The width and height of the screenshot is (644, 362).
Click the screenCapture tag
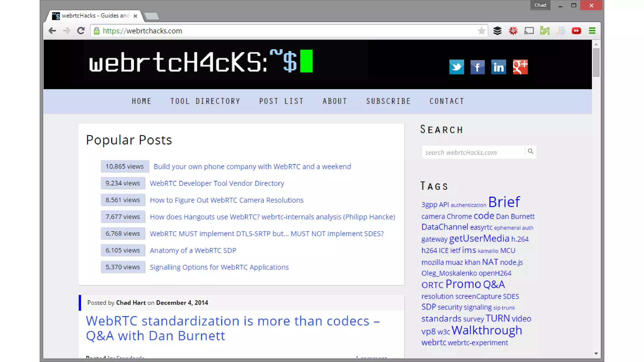pyautogui.click(x=478, y=296)
